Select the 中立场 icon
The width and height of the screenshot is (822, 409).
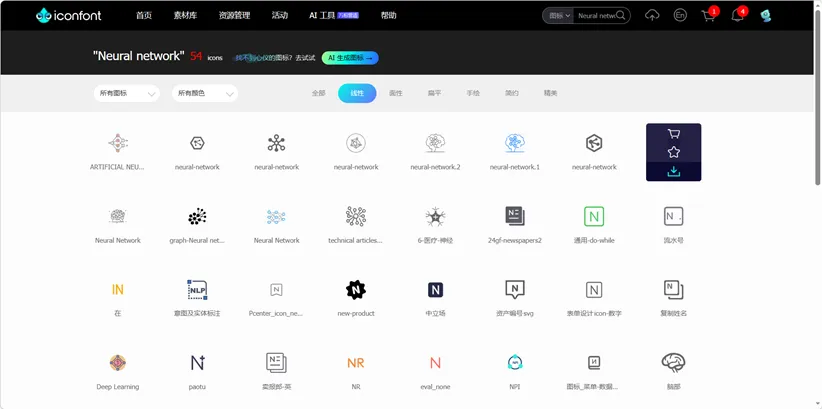[x=435, y=289]
